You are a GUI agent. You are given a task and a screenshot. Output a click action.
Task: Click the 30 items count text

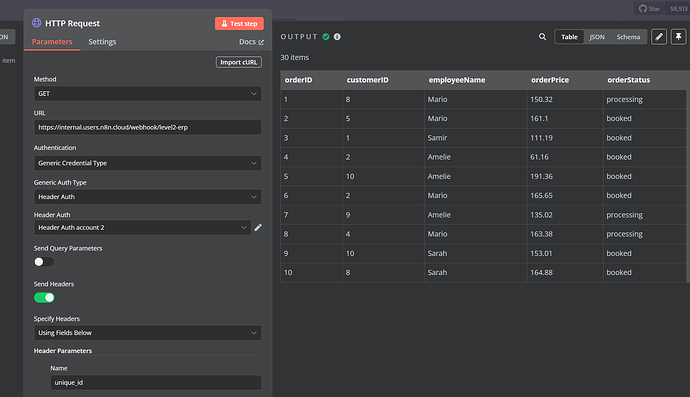pos(294,58)
